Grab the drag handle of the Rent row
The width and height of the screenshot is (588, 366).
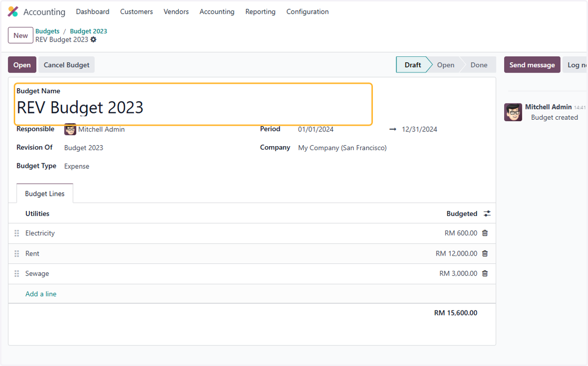pos(17,254)
